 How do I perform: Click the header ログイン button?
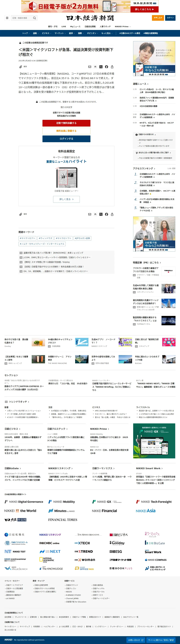[170, 18]
